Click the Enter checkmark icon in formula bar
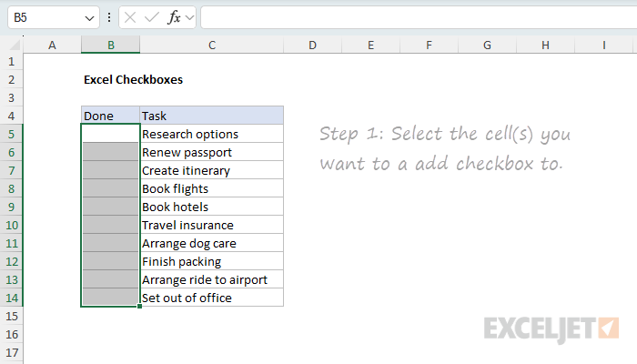The height and width of the screenshot is (364, 637). tap(152, 17)
